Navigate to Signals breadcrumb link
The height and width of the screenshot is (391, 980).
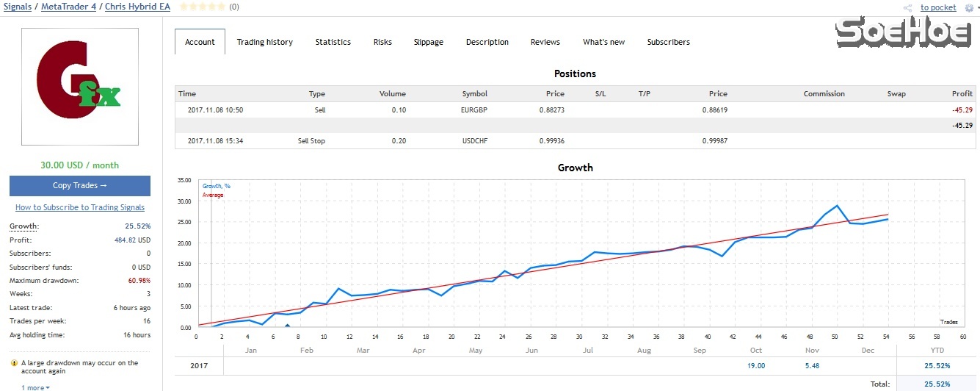17,7
